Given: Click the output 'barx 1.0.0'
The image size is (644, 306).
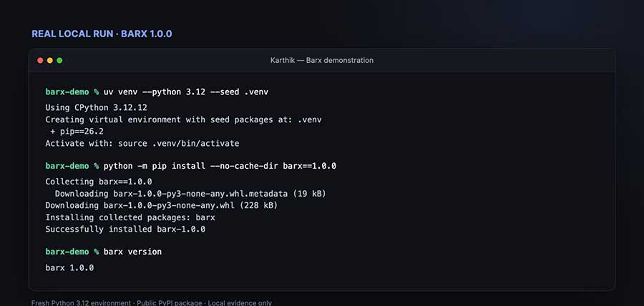Looking at the screenshot, I should point(69,268).
